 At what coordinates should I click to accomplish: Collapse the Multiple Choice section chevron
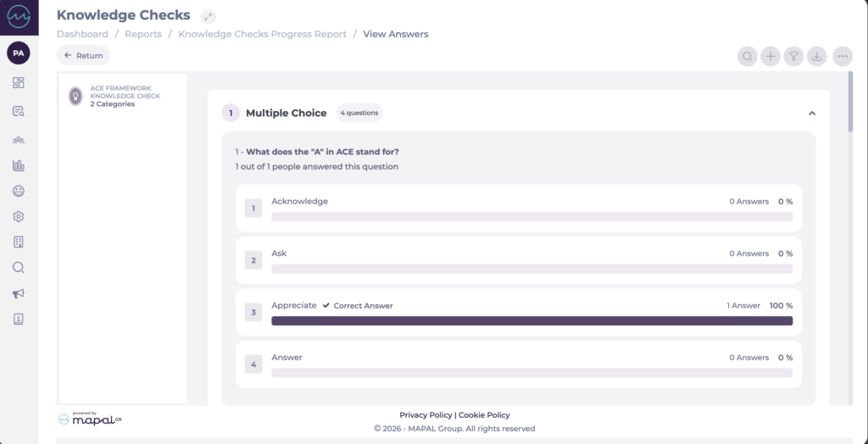point(811,113)
